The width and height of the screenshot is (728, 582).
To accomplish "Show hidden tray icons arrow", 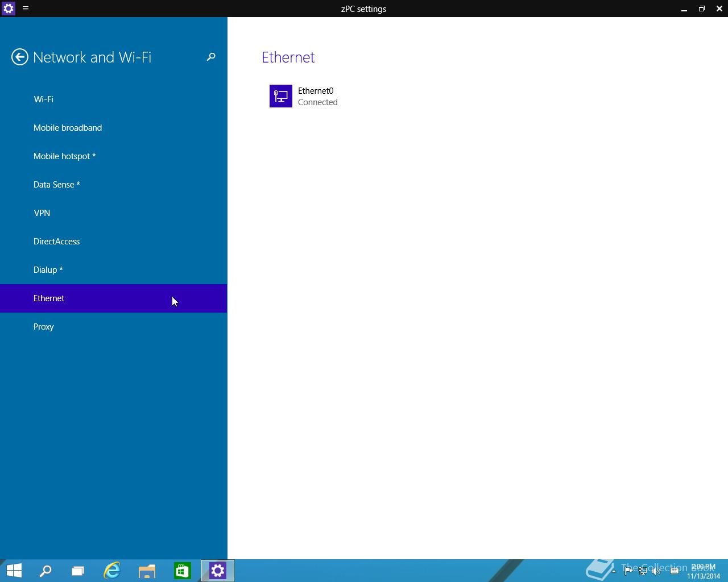I will [x=614, y=571].
